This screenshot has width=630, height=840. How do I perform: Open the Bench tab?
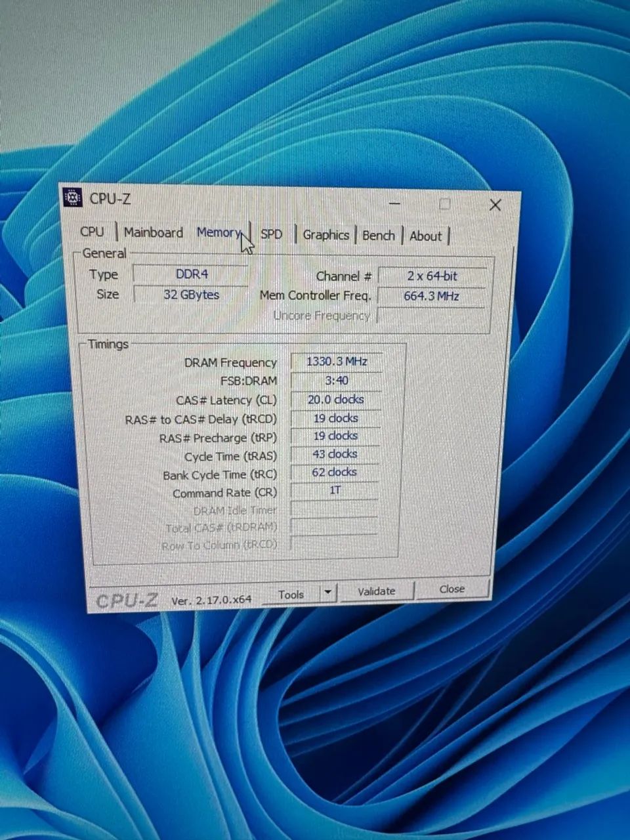click(x=379, y=236)
